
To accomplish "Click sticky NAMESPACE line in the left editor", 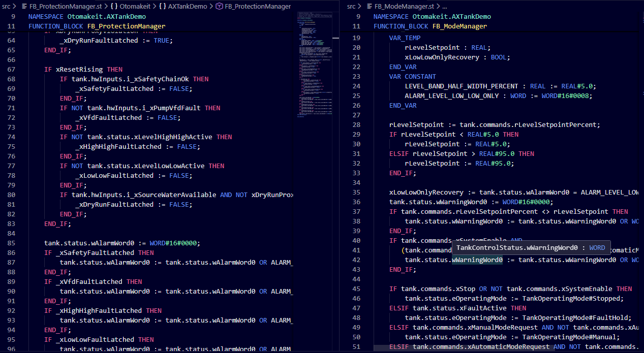I will click(x=87, y=16).
